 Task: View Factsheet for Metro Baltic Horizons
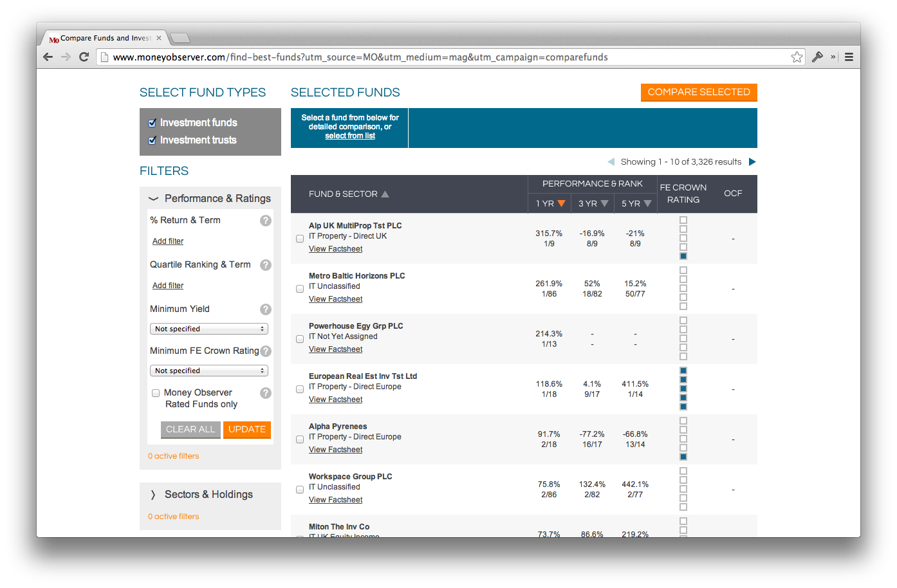click(x=336, y=299)
